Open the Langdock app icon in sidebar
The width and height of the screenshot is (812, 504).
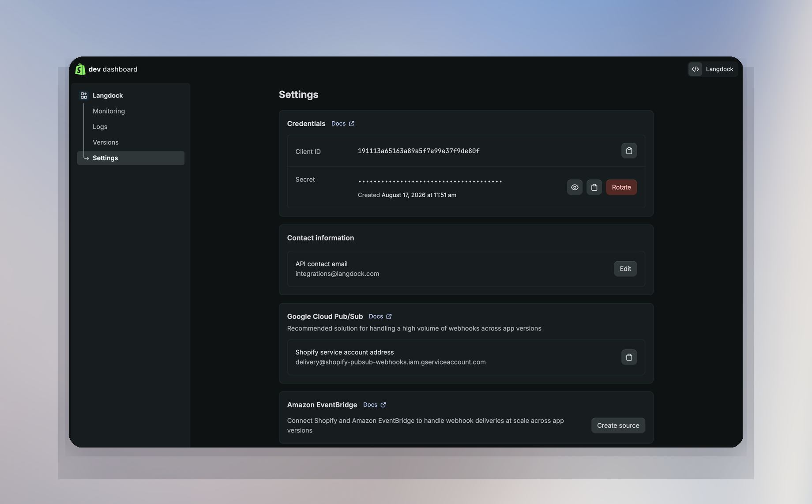click(84, 95)
